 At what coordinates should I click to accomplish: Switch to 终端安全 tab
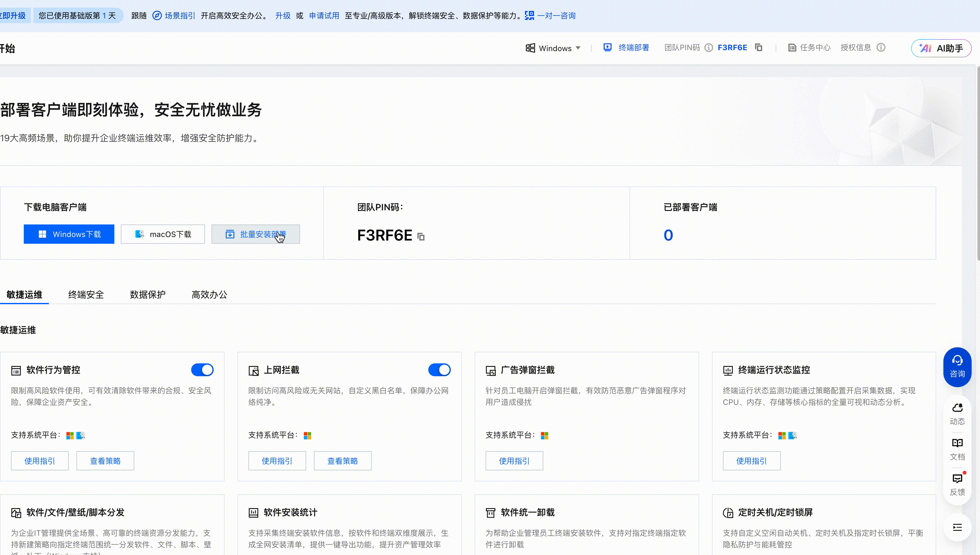86,294
